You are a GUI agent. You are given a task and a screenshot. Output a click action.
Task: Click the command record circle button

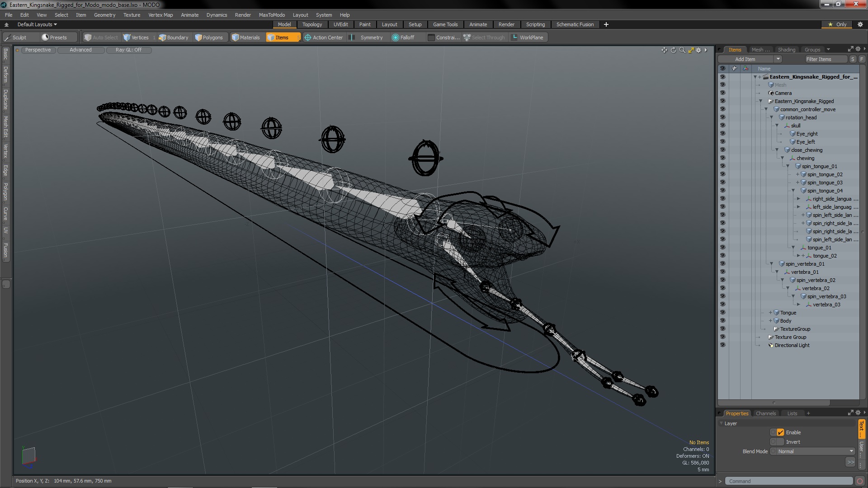tap(859, 481)
